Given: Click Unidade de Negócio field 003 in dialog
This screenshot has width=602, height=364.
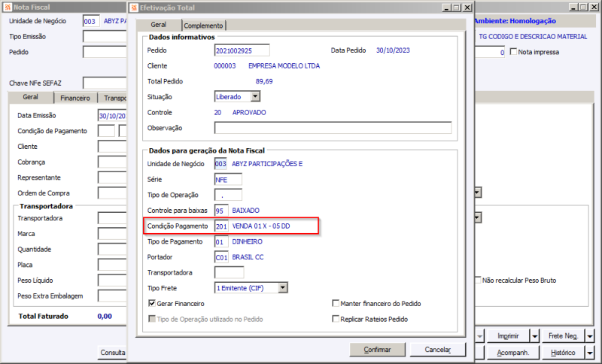Looking at the screenshot, I should [220, 164].
